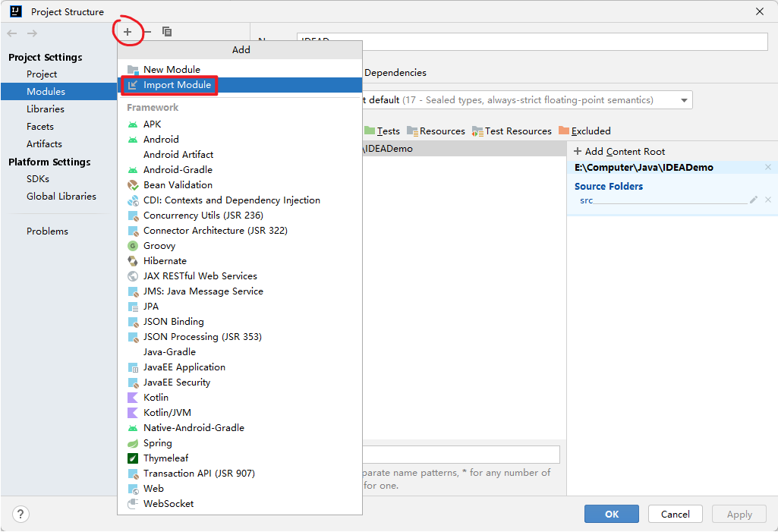Mark as Tests folder
Screen dimensions: 778x532
382,131
